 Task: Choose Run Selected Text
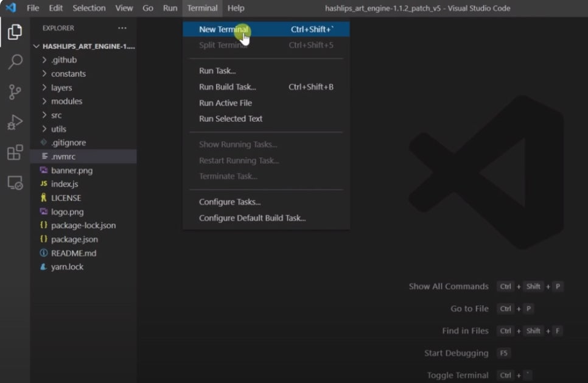[x=266, y=119]
